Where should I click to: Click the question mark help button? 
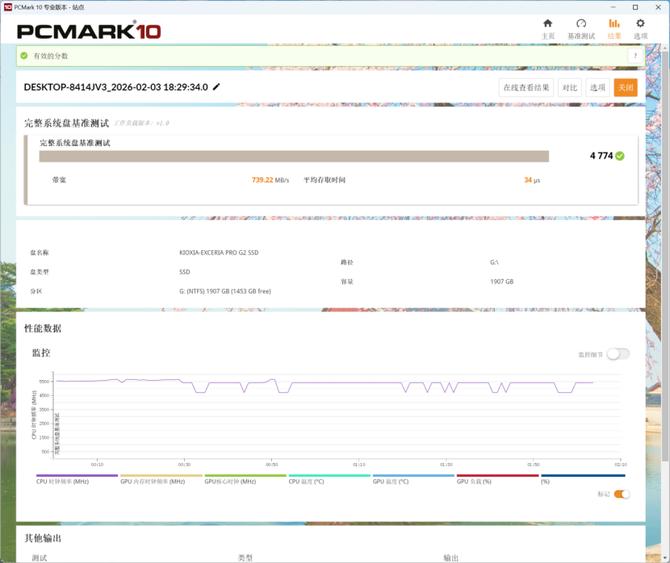pos(635,56)
